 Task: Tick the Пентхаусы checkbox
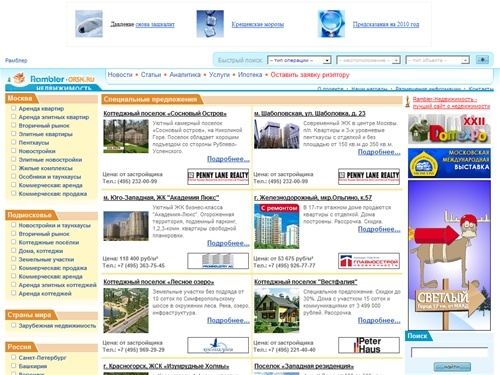14,142
